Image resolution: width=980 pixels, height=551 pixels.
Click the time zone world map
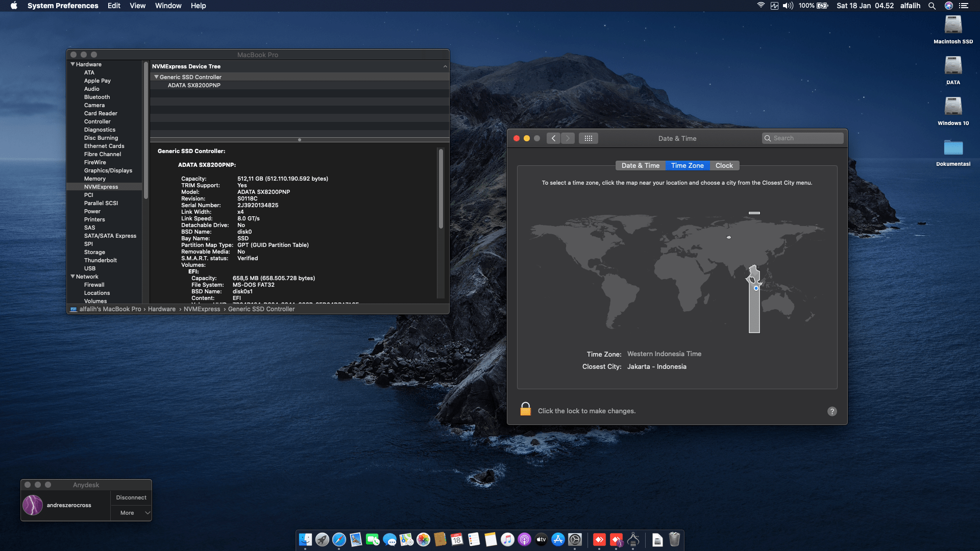677,272
